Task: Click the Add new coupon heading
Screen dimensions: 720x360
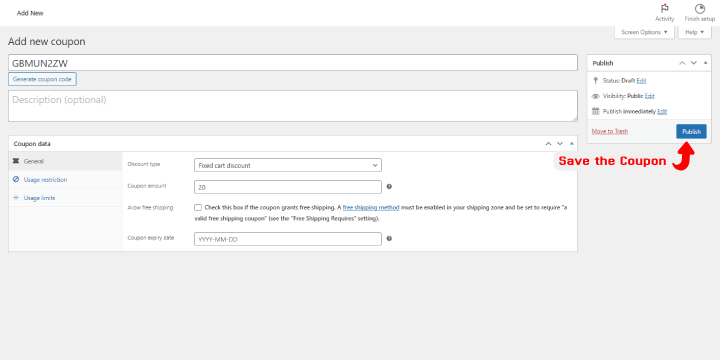Action: pos(46,41)
